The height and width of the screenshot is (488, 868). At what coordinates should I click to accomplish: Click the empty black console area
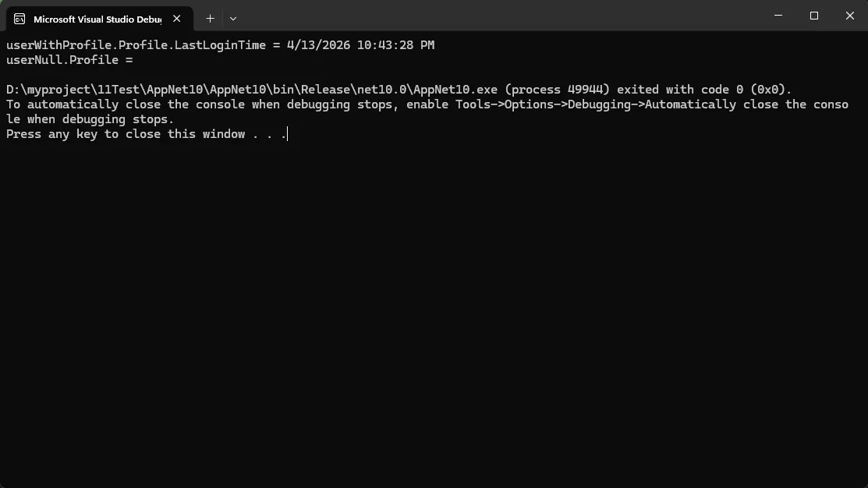(434, 312)
